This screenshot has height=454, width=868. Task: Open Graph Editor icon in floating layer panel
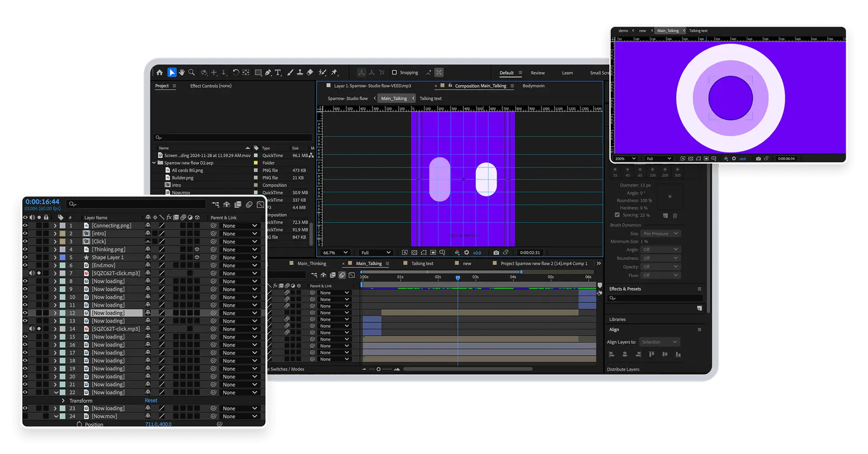[x=260, y=205]
